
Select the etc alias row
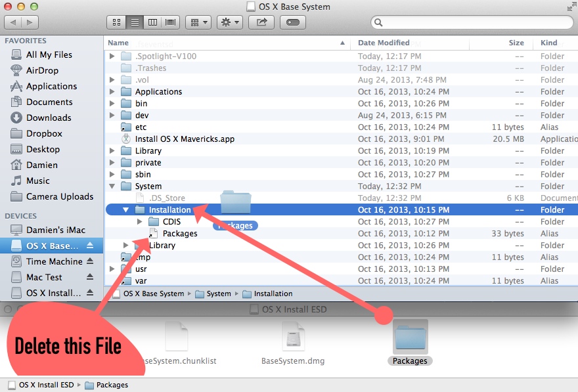(341, 127)
